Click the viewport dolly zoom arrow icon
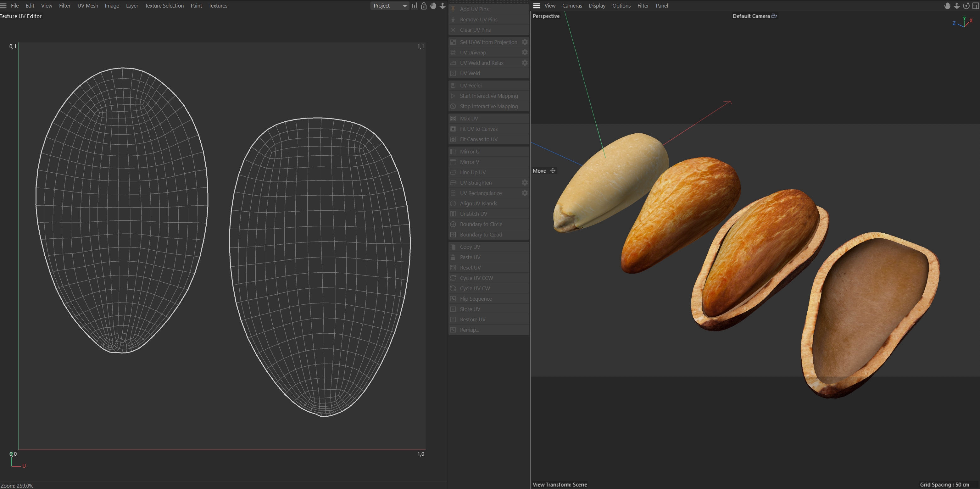 [x=956, y=6]
